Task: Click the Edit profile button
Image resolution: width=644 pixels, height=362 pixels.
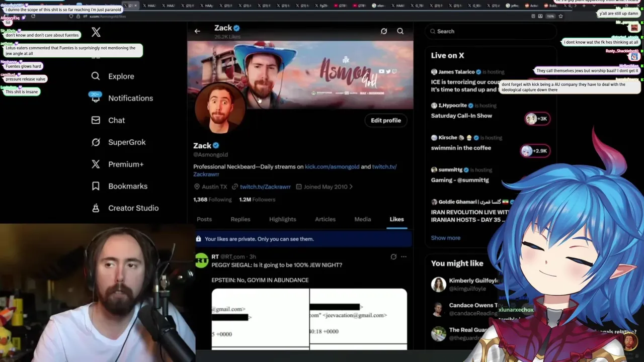Action: coord(386,121)
